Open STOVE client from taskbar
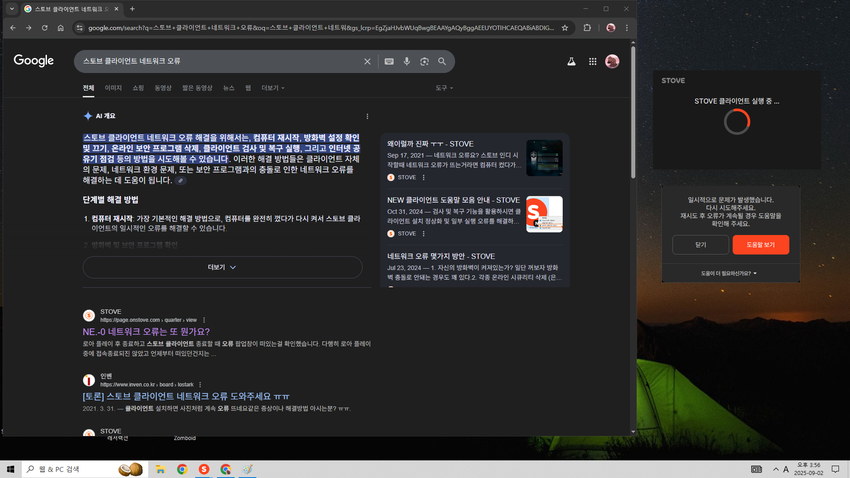 pyautogui.click(x=204, y=469)
